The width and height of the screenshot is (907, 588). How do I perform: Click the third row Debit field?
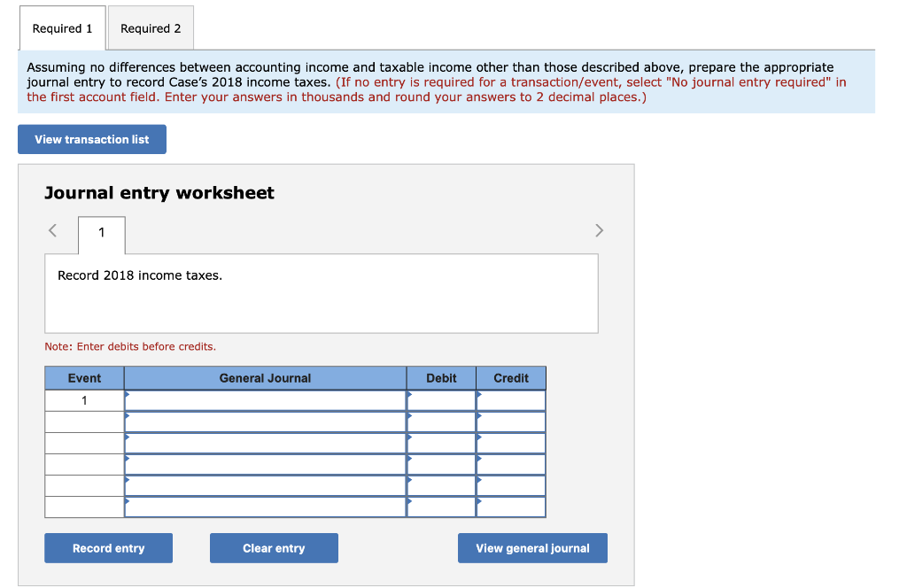tap(441, 444)
